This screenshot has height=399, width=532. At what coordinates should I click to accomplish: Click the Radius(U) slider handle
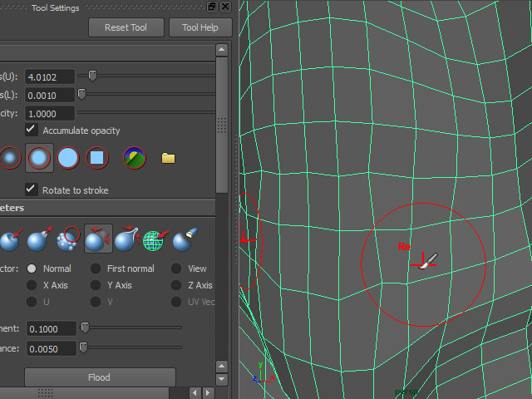pyautogui.click(x=92, y=76)
